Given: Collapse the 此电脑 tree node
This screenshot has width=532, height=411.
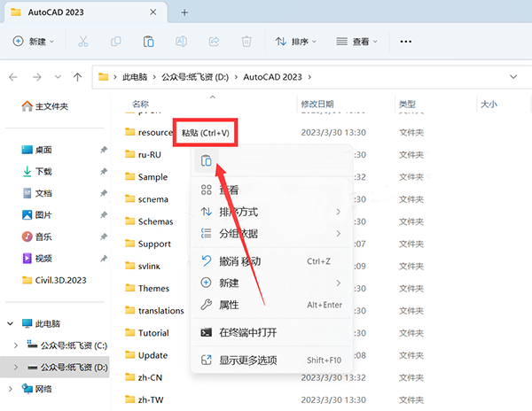Looking at the screenshot, I should click(11, 323).
